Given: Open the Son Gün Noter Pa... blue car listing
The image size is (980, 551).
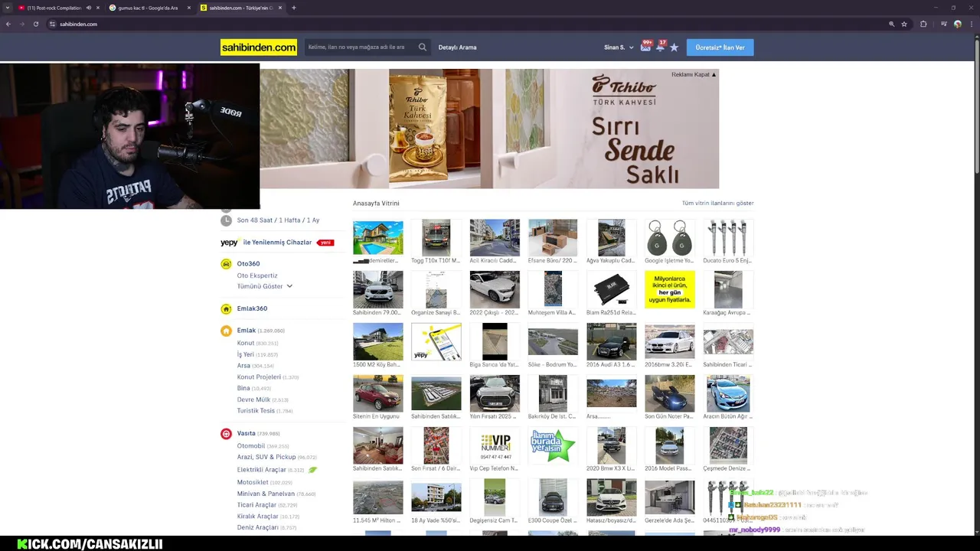Looking at the screenshot, I should point(669,393).
